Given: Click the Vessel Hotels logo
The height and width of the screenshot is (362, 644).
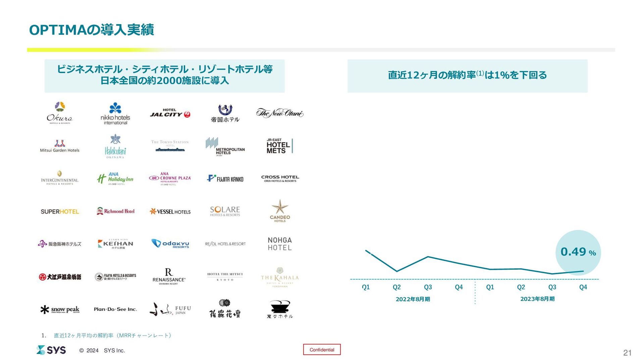Looking at the screenshot, I should [x=170, y=212].
